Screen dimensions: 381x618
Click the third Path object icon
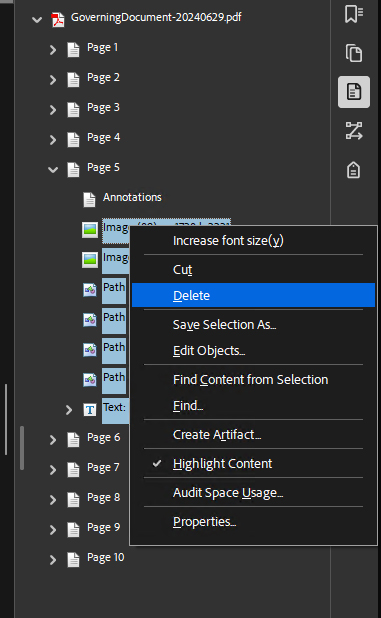coord(90,350)
